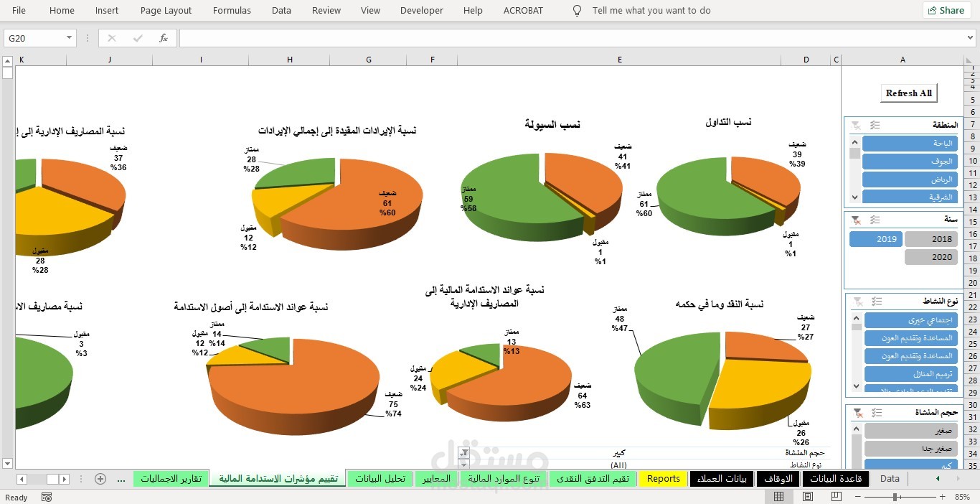
Task: Click the zoom slider handle
Action: pos(895,497)
